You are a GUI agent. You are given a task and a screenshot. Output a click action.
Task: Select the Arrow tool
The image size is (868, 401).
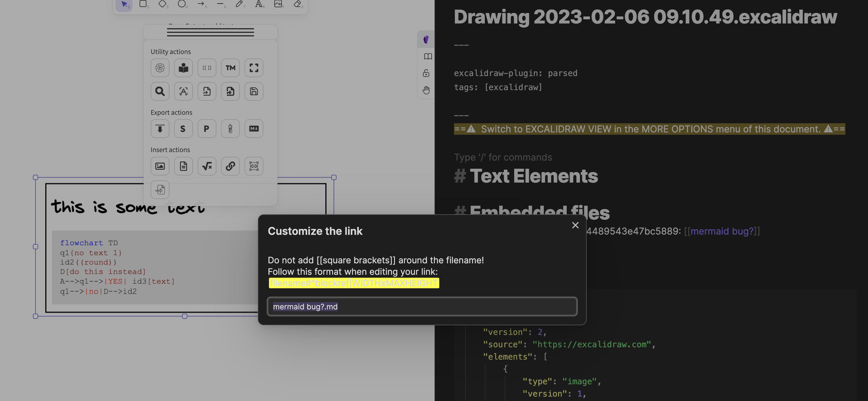point(201,4)
